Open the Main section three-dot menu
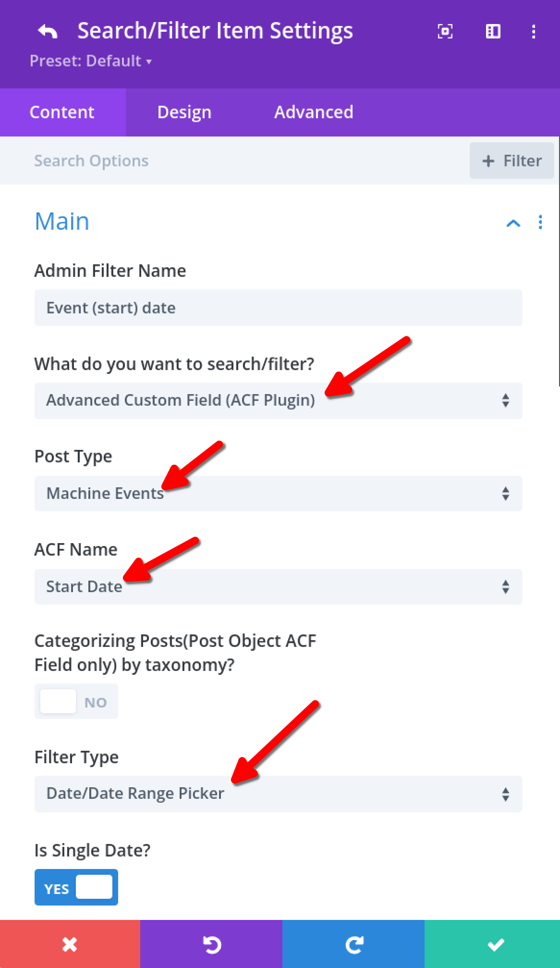The image size is (560, 968). click(540, 222)
